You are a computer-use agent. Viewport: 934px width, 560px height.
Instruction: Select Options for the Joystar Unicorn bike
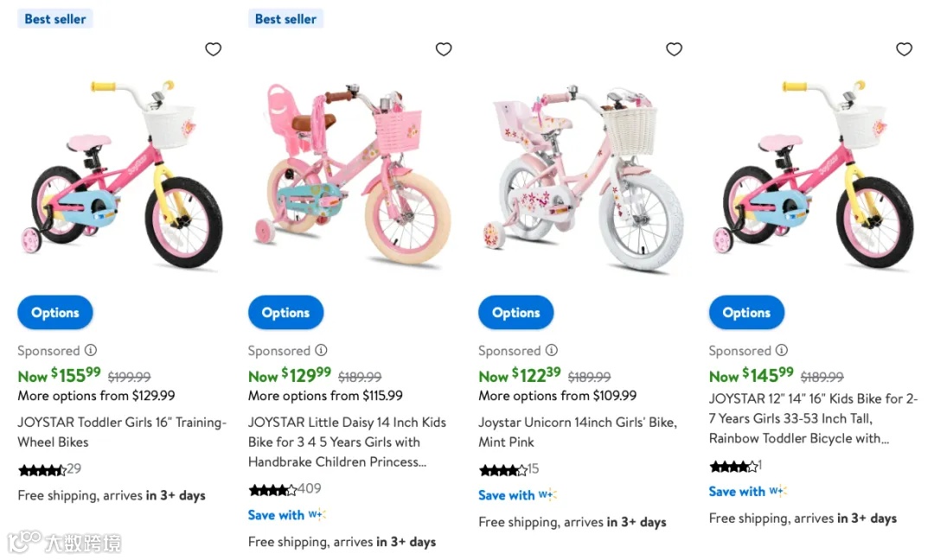[x=516, y=313]
